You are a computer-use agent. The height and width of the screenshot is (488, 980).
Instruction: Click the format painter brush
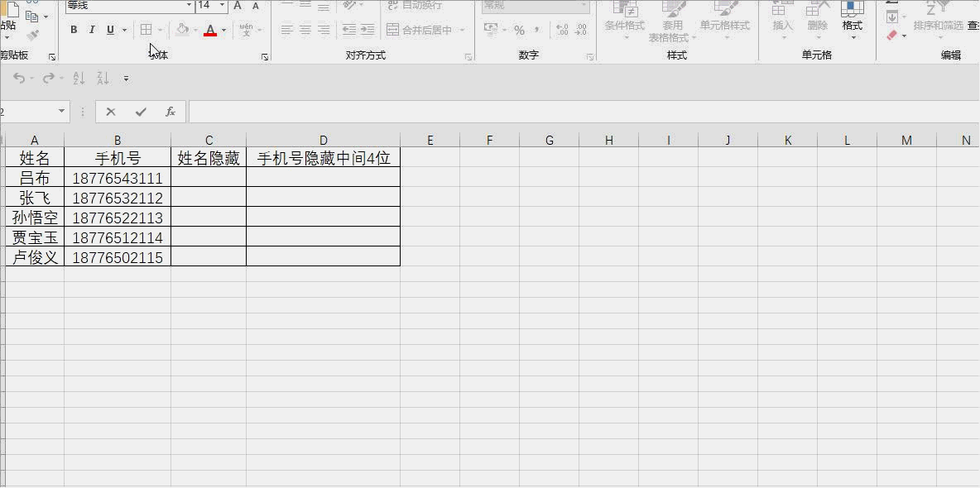point(32,36)
